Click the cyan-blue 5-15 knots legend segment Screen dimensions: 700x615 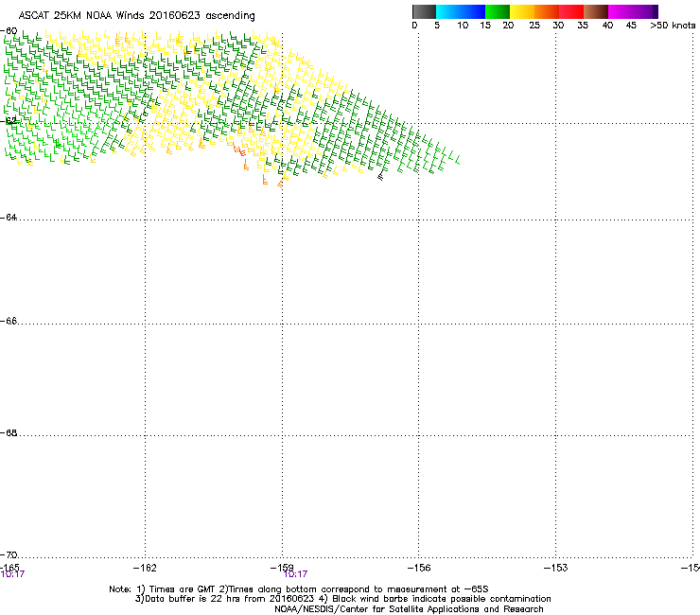click(461, 11)
